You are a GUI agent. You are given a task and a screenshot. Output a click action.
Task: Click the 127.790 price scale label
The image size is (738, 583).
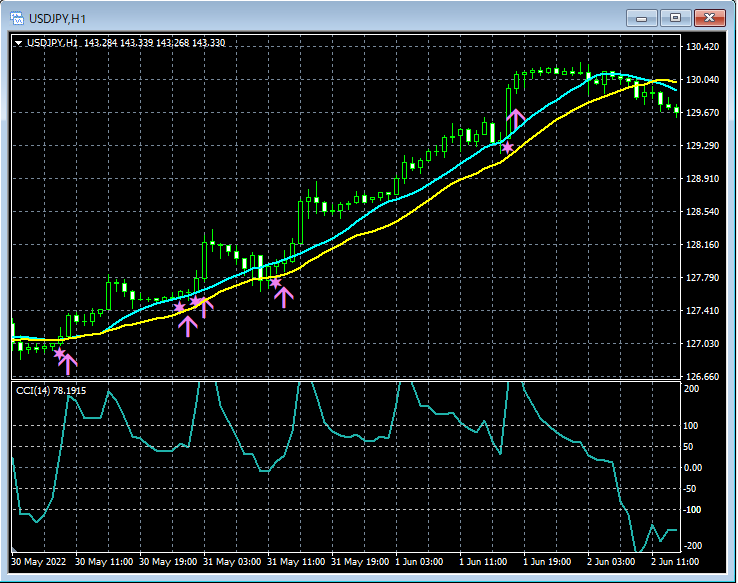pyautogui.click(x=703, y=278)
